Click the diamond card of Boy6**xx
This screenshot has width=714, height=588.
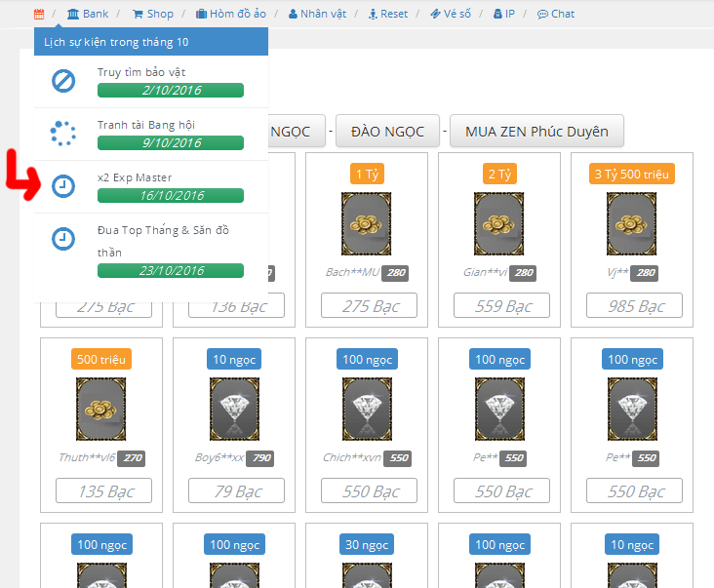click(234, 409)
